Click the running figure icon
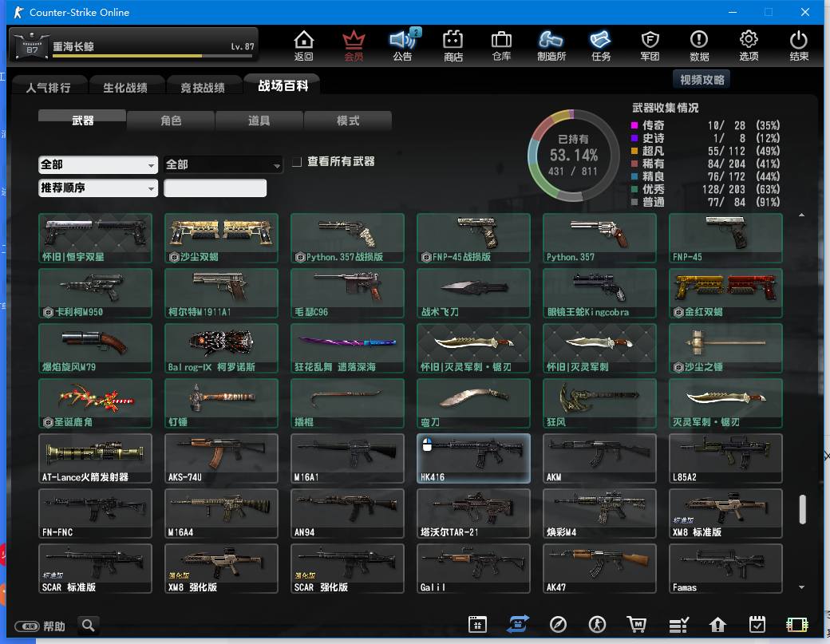This screenshot has height=644, width=830. (597, 624)
